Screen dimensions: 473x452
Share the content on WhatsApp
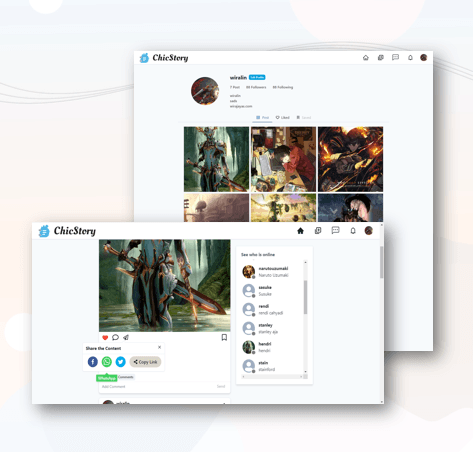click(107, 362)
